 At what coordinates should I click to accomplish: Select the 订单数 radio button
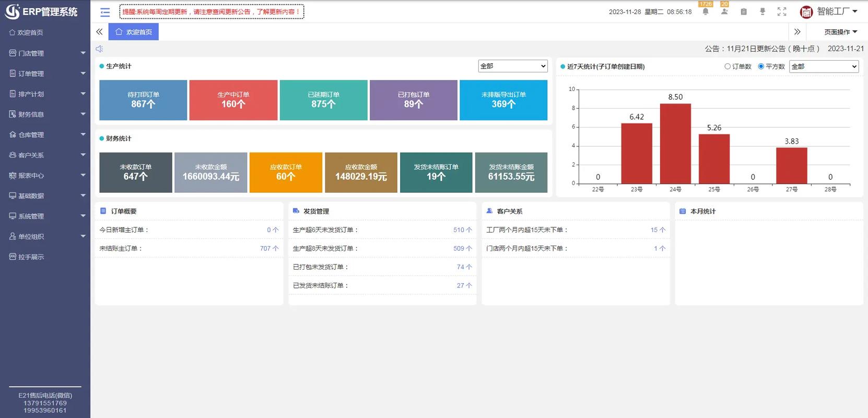pos(728,66)
